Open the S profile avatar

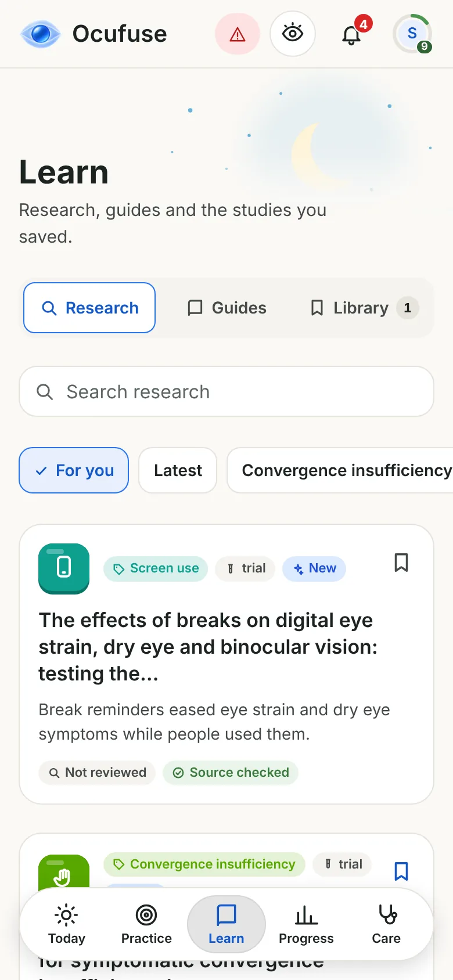[x=412, y=34]
